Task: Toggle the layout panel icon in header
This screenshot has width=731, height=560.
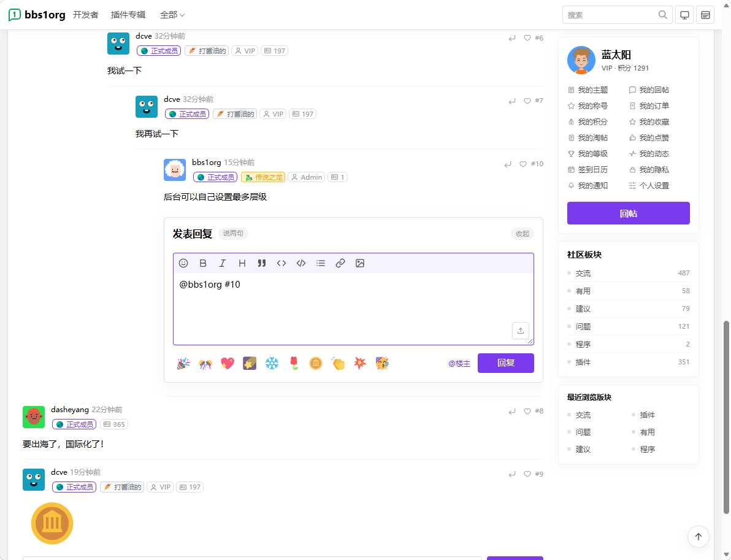Action: (x=705, y=15)
